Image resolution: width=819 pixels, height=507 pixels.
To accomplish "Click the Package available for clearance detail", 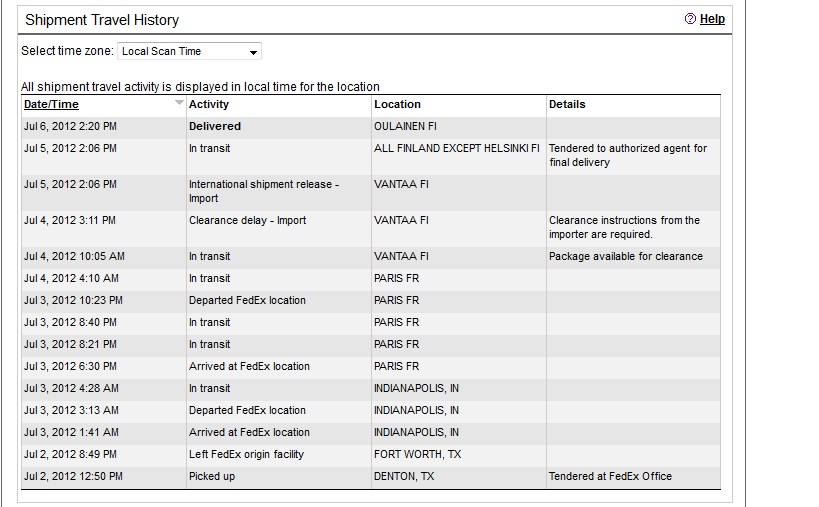I will click(626, 256).
